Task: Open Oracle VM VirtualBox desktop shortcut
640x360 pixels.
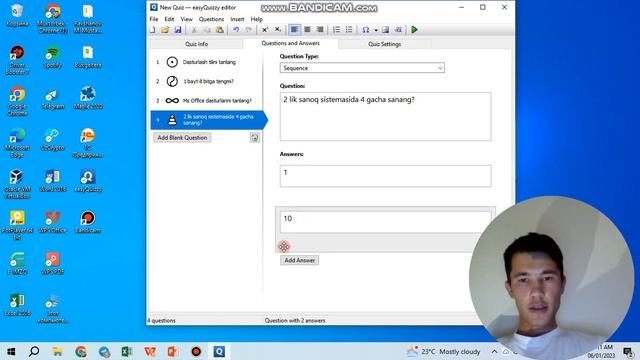Action: pyautogui.click(x=17, y=184)
